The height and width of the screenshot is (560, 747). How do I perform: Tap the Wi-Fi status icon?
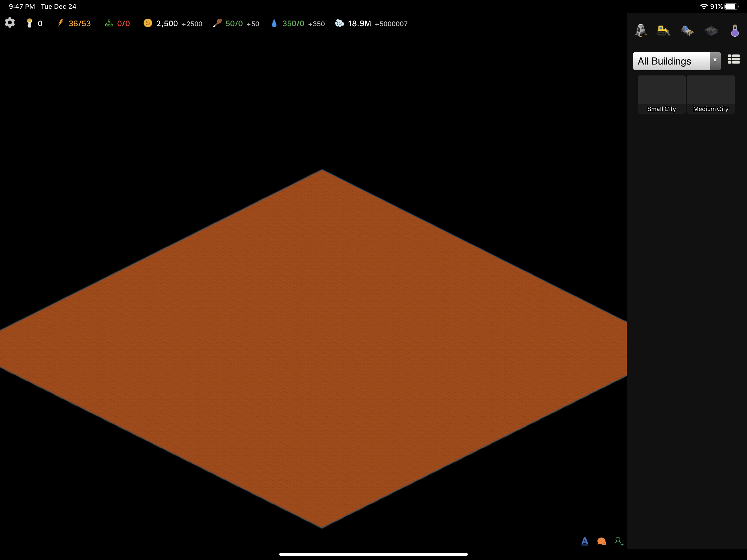point(704,6)
